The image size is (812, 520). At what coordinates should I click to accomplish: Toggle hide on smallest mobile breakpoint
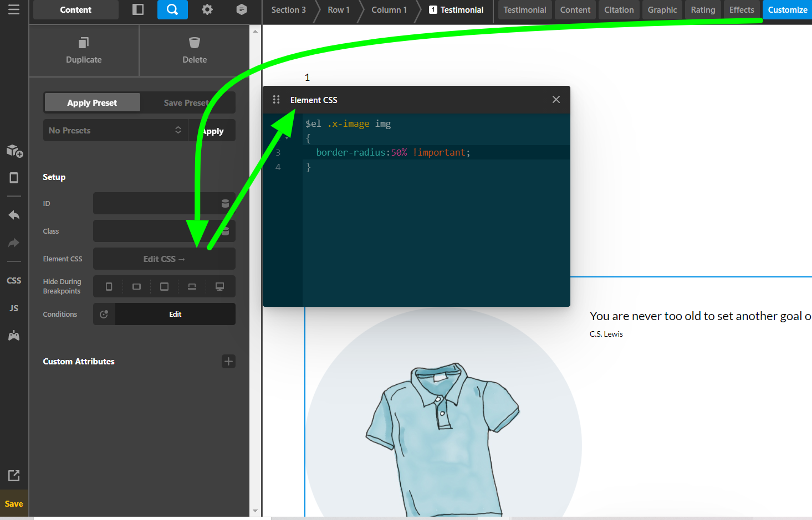(109, 287)
